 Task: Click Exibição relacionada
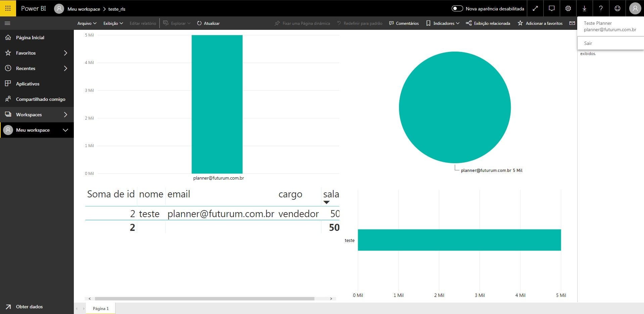(488, 23)
